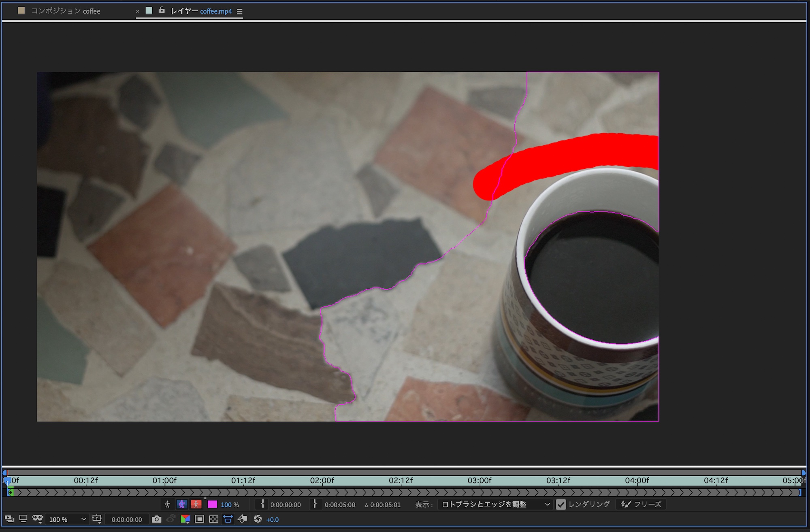Open the show channel RGB color icon
810x532 pixels.
tap(185, 519)
